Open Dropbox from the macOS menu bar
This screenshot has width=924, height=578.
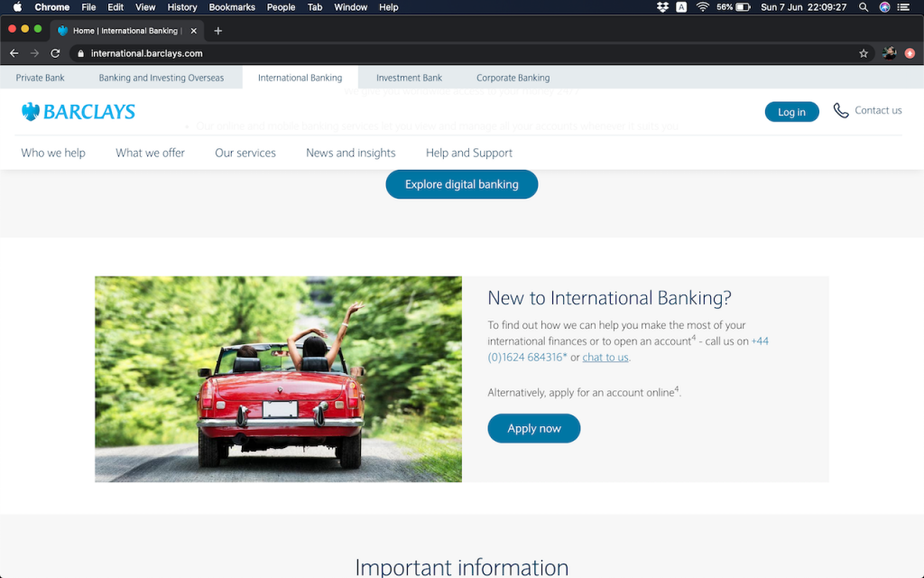click(662, 7)
